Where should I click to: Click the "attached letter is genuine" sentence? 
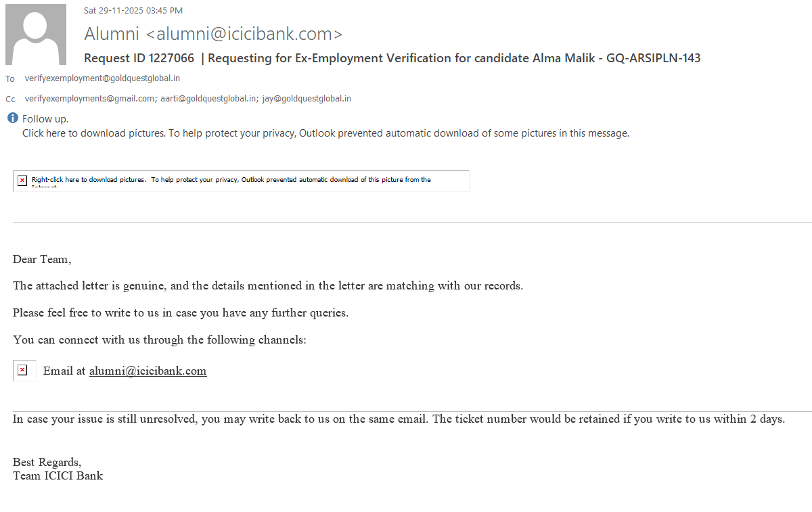point(268,285)
